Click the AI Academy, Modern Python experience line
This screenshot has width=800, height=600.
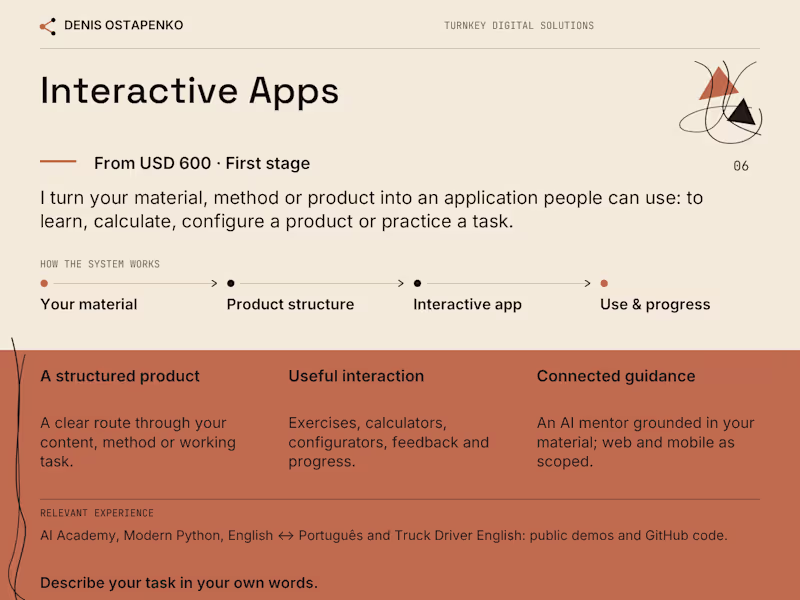pyautogui.click(x=384, y=535)
